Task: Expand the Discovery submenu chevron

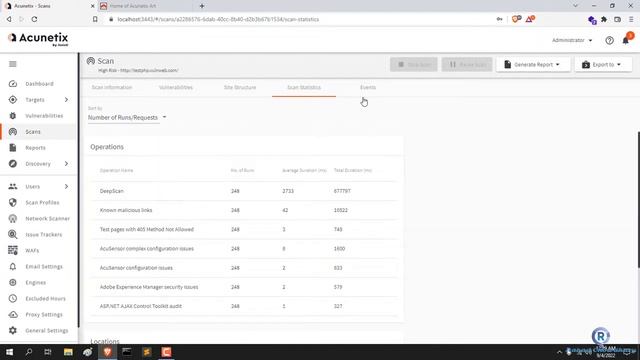Action: (x=66, y=164)
